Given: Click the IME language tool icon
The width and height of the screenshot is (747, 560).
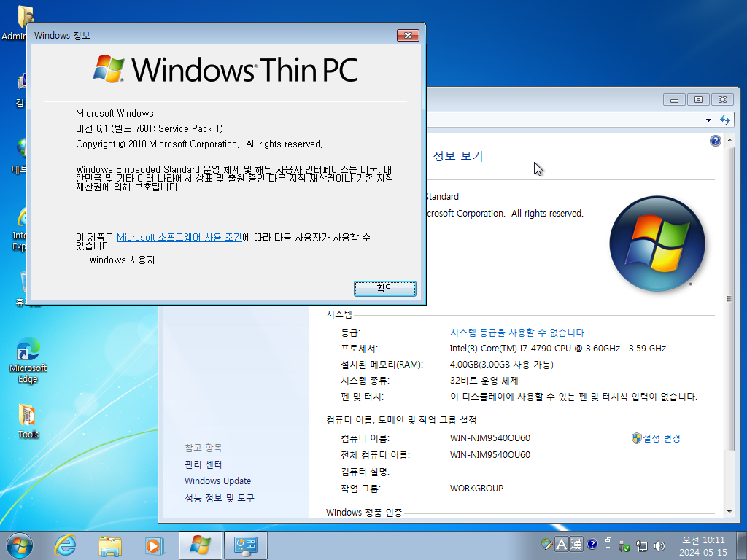Looking at the screenshot, I should [547, 544].
